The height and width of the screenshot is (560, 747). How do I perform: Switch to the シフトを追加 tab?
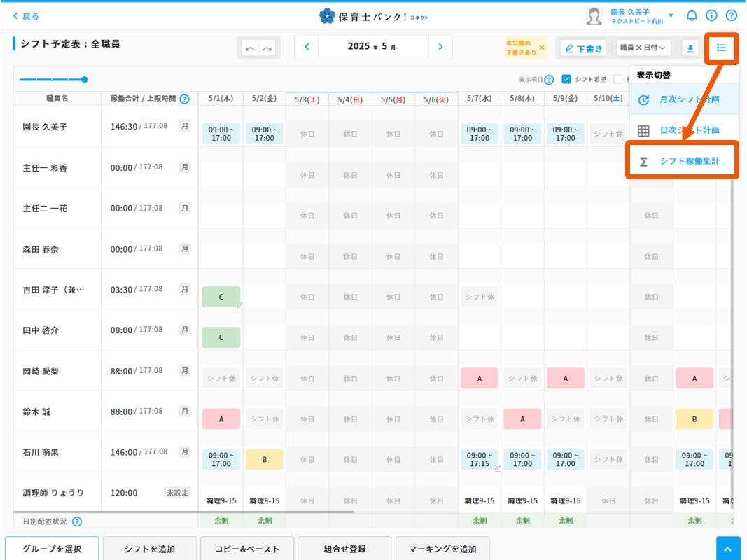(x=149, y=549)
